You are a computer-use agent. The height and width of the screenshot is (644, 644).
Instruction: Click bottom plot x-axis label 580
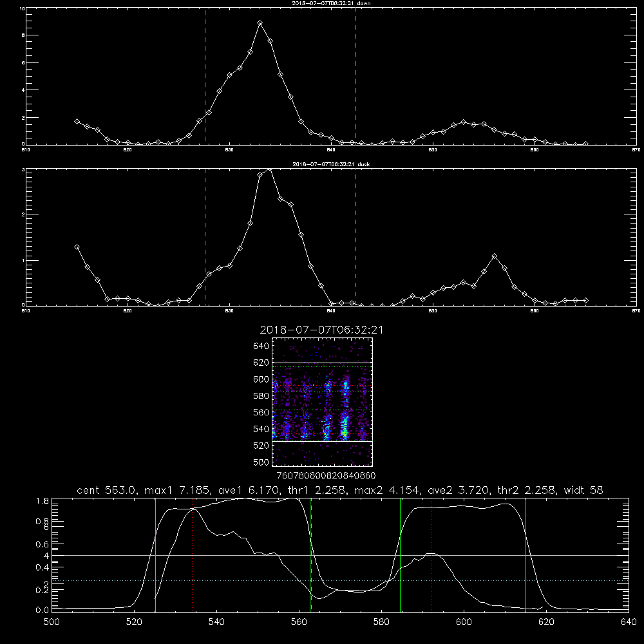[x=381, y=622]
